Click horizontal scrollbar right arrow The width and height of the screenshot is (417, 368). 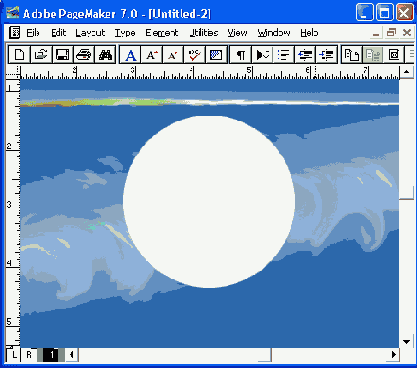tap(394, 355)
